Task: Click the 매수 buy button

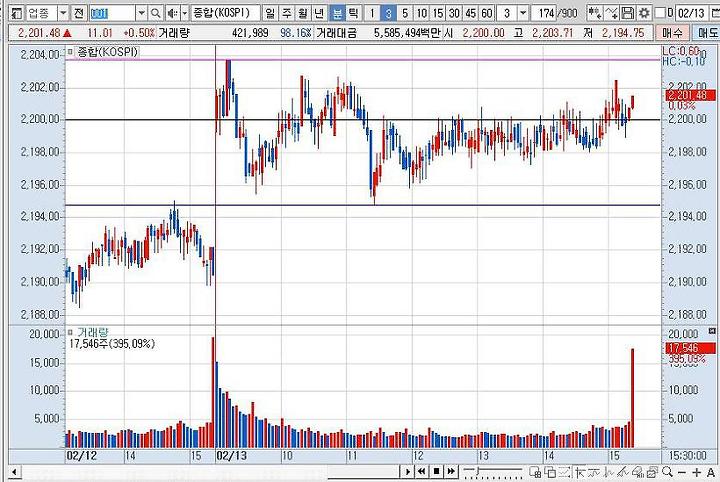Action: (673, 33)
